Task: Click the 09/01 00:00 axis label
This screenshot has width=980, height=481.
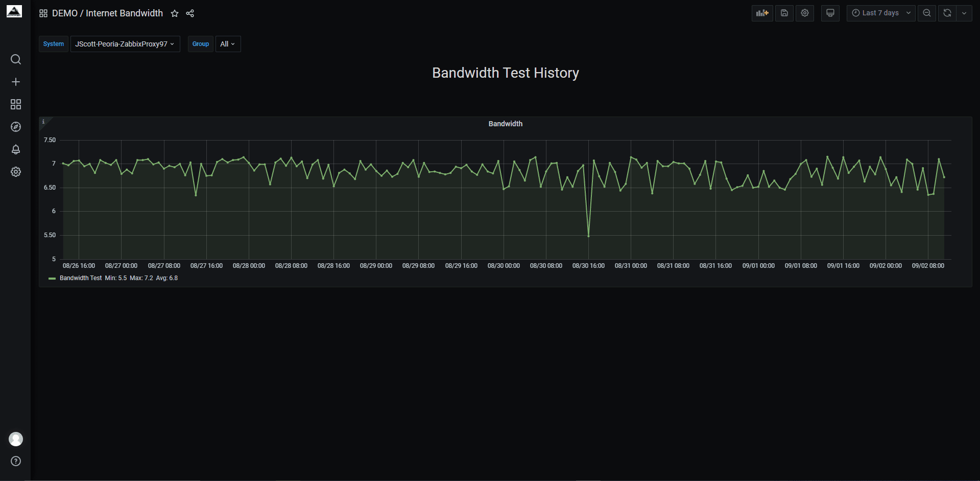Action: click(758, 266)
